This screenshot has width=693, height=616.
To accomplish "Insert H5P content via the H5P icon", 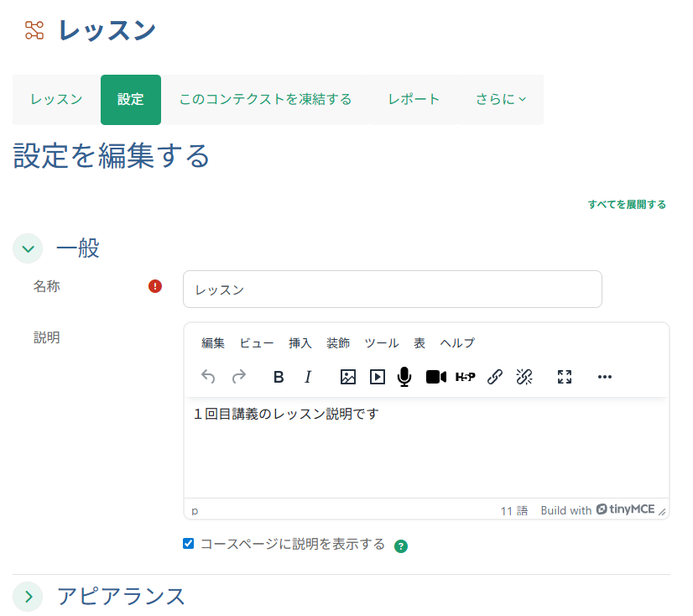I will [465, 377].
